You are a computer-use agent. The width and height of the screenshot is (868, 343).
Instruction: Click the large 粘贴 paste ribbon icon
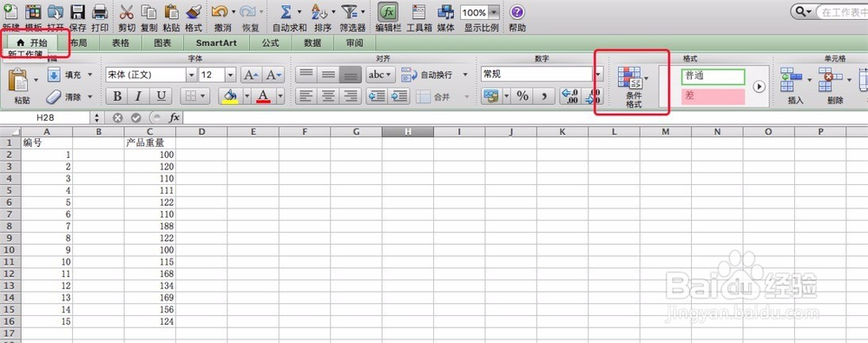tap(18, 81)
